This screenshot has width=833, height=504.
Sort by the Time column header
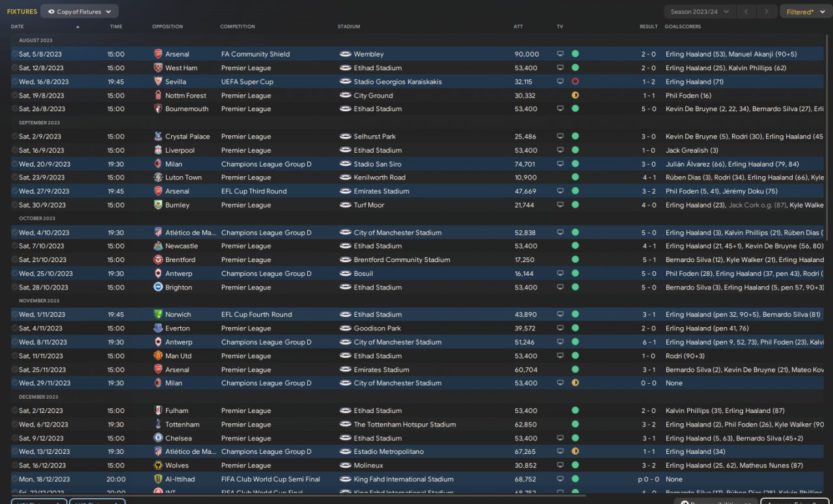coord(116,27)
